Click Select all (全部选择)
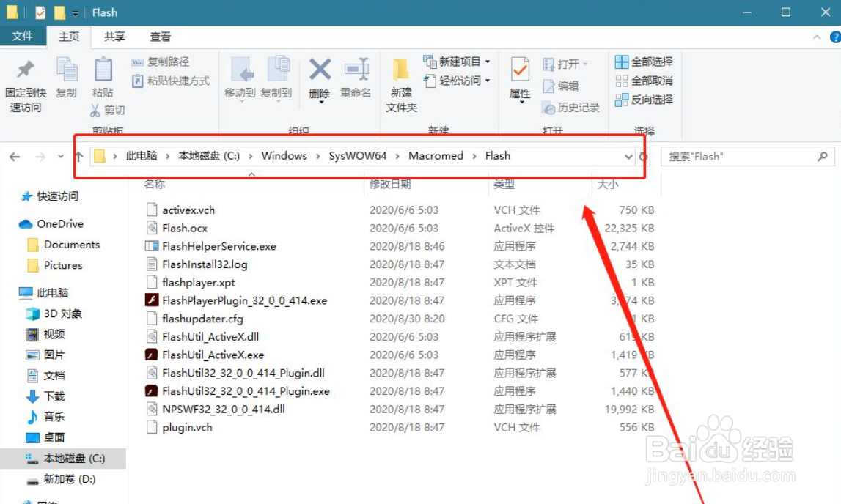This screenshot has width=841, height=504. click(x=644, y=62)
